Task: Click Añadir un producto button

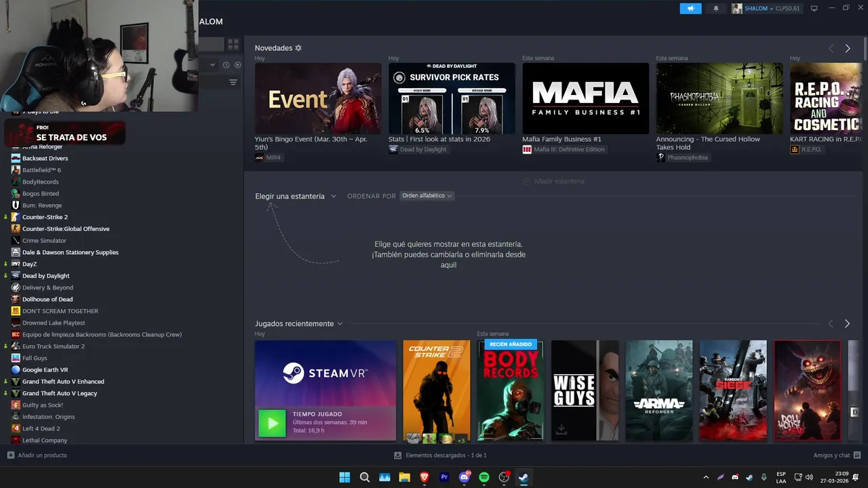Action: point(37,455)
